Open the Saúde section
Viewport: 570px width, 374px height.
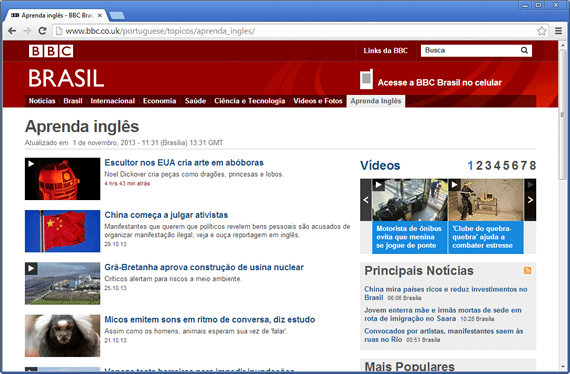pyautogui.click(x=195, y=101)
